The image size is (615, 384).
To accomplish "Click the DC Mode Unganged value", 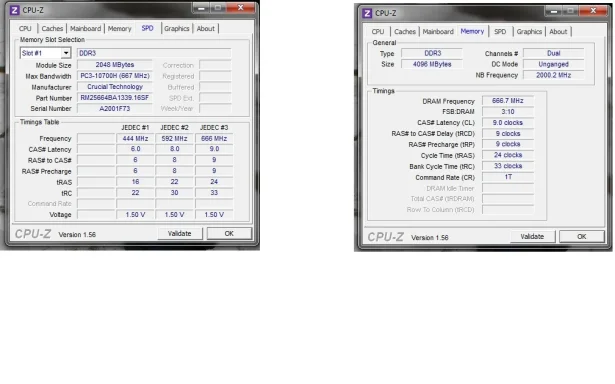I will (553, 64).
